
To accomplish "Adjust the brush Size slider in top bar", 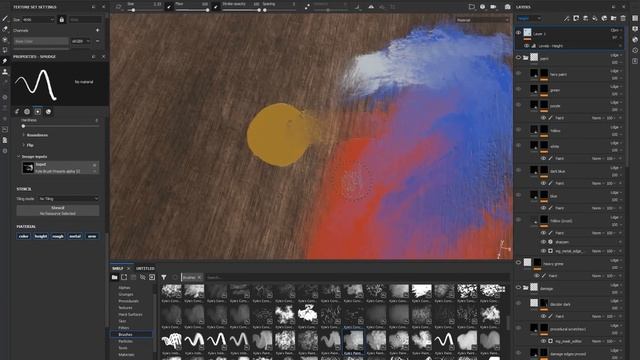I will click(144, 10).
